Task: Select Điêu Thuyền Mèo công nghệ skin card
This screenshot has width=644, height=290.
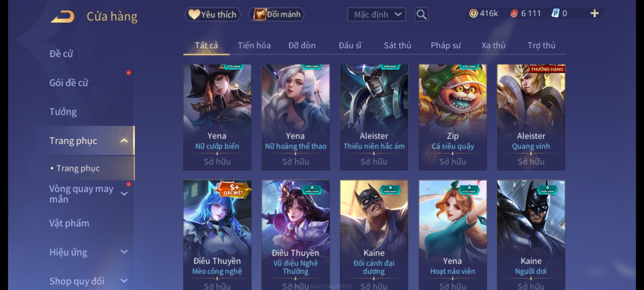Action: 217,235
